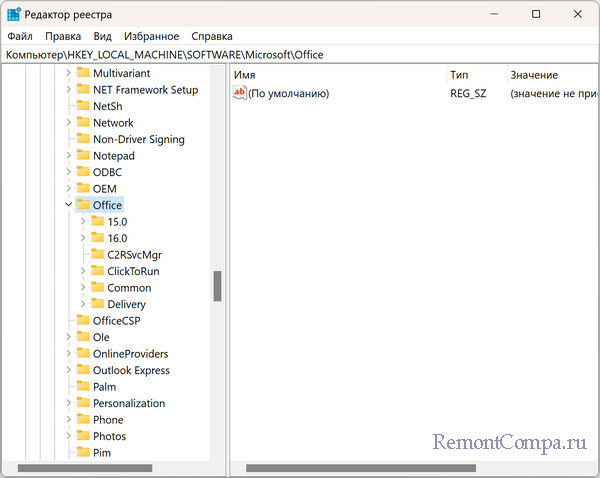Click the folder icon next to ODBC
The image size is (600, 478).
tap(83, 171)
